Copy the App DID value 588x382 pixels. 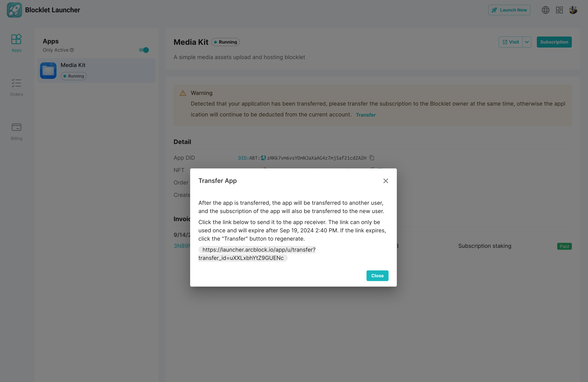[372, 158]
